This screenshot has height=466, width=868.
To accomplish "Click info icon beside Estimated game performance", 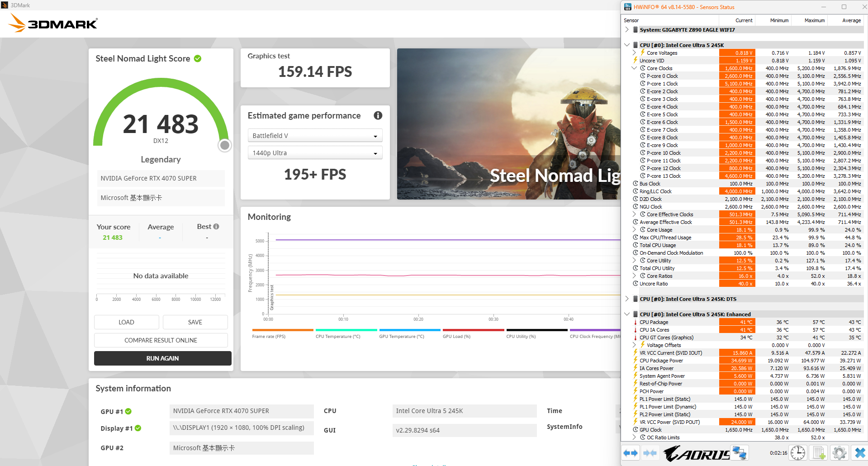I will pos(378,115).
